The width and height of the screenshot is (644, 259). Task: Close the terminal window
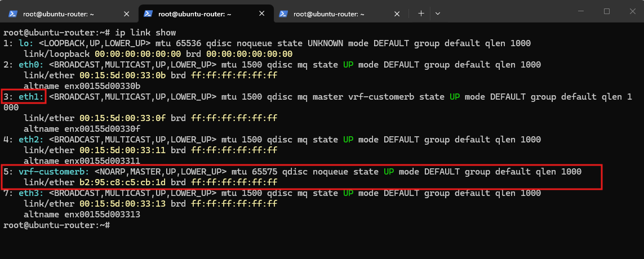633,11
